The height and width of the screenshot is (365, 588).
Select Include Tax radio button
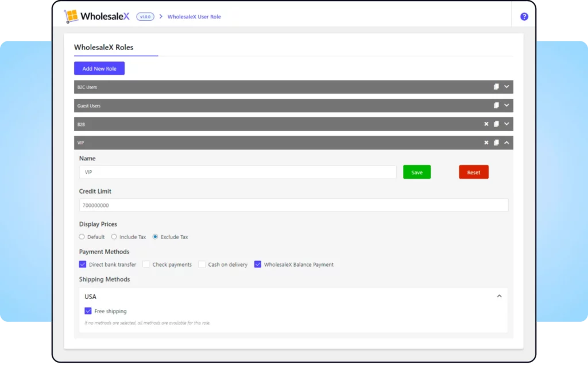point(114,237)
